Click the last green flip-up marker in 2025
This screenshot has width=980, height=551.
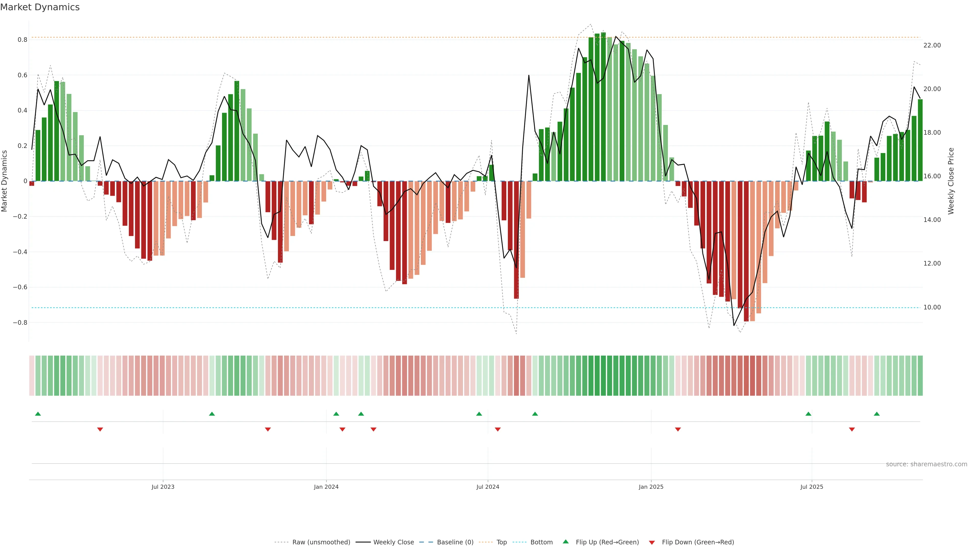click(x=877, y=414)
